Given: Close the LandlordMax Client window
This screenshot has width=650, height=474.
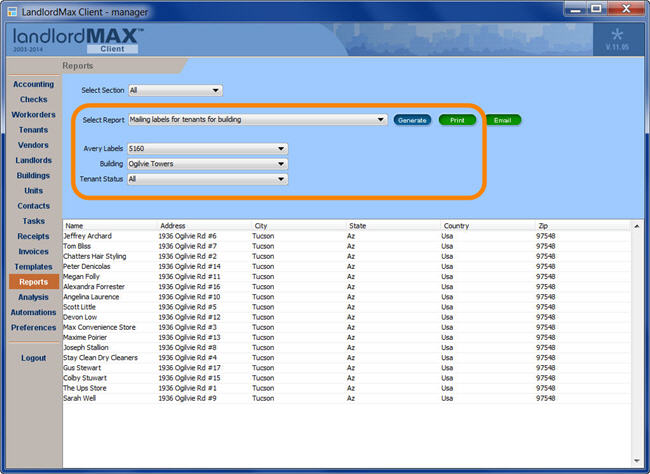Looking at the screenshot, I should point(626,9).
